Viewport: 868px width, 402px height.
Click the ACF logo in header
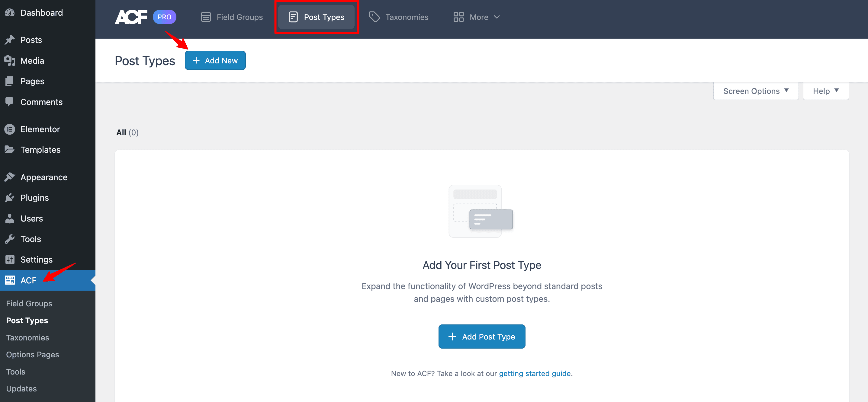[131, 17]
